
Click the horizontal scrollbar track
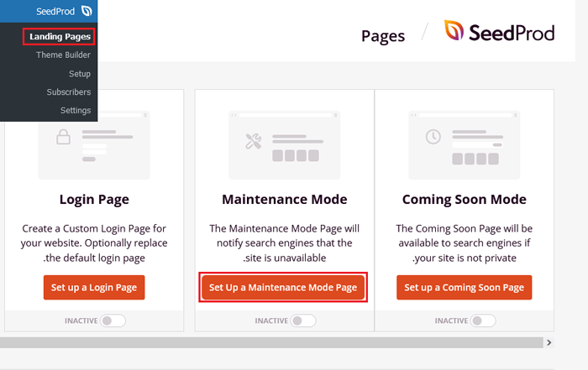click(x=271, y=342)
